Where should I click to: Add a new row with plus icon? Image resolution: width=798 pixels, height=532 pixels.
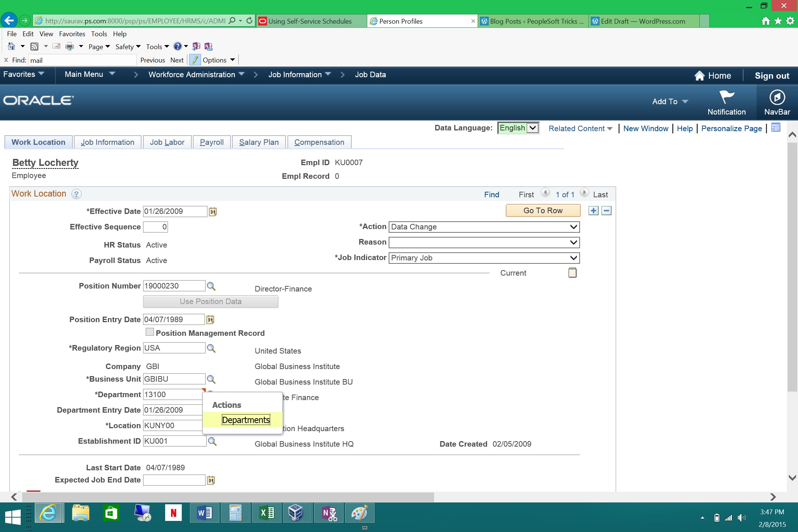point(593,211)
